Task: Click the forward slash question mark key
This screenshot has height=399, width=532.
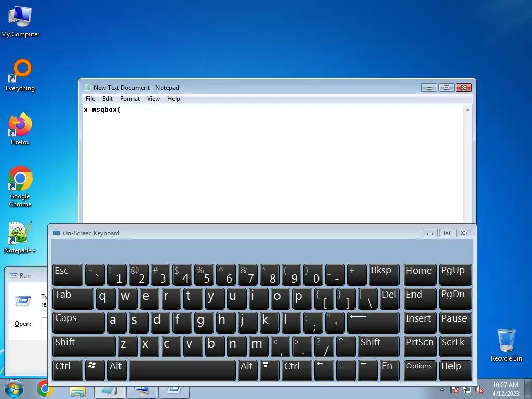Action: tap(324, 346)
